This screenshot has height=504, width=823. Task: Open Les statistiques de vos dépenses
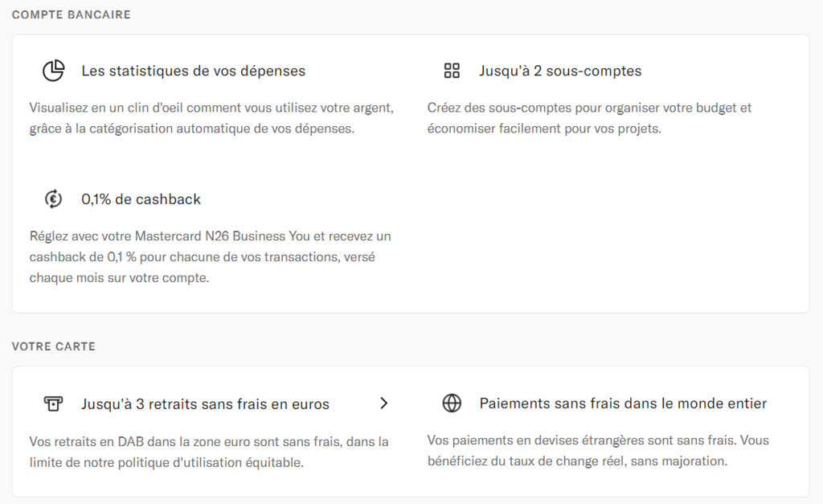(x=193, y=71)
